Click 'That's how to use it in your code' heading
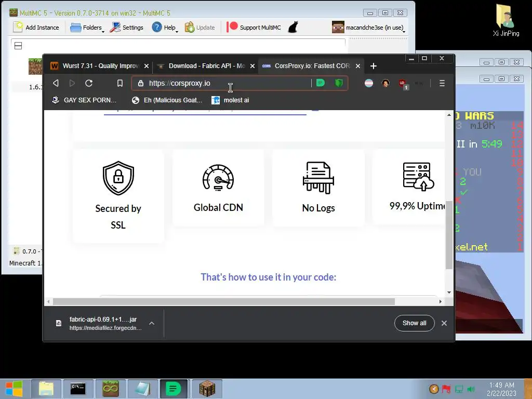The image size is (532, 399). [x=269, y=277]
